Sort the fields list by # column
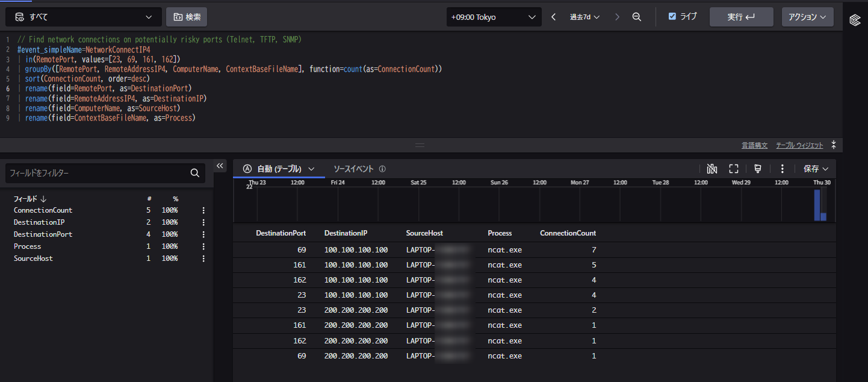Screen dimensions: 868x382 click(149, 198)
